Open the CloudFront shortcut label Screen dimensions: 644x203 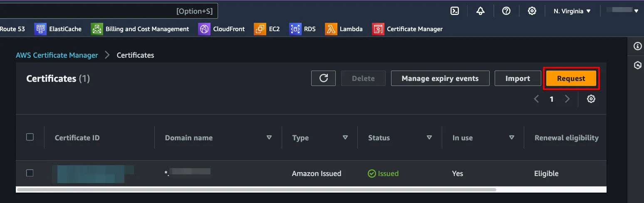tap(229, 29)
